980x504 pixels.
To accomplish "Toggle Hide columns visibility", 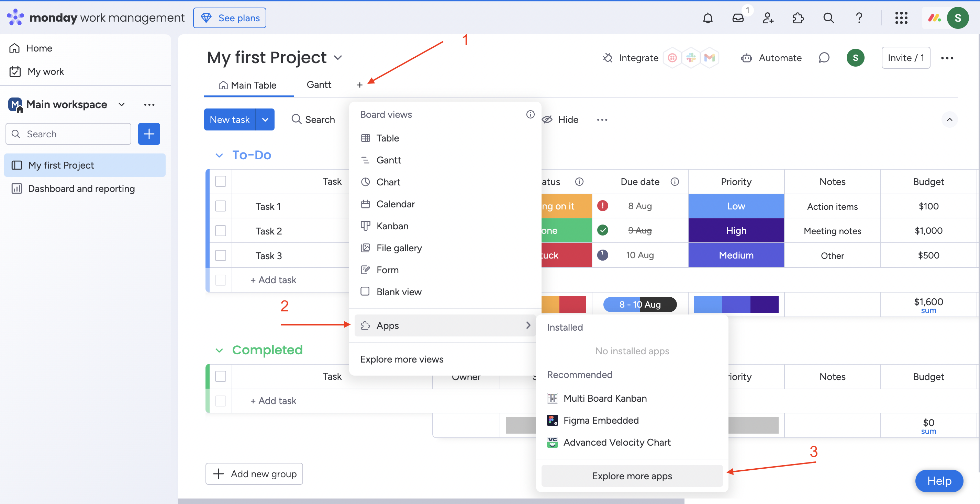I will 560,119.
